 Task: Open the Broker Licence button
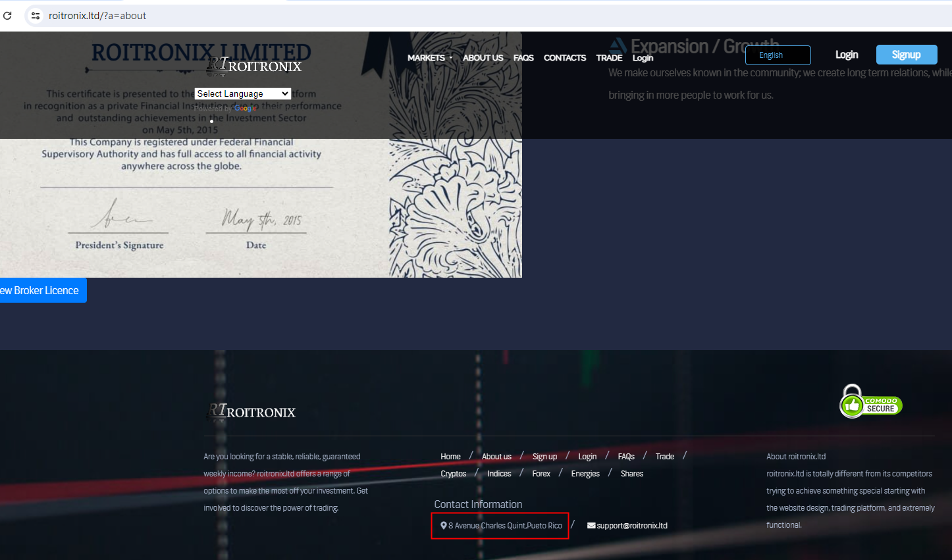coord(41,290)
